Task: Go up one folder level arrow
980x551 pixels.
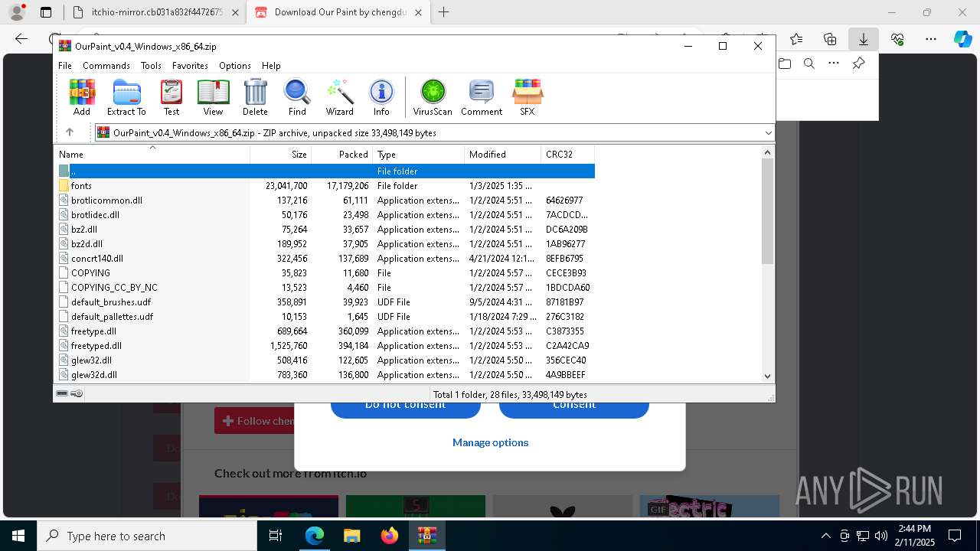Action: pyautogui.click(x=70, y=132)
